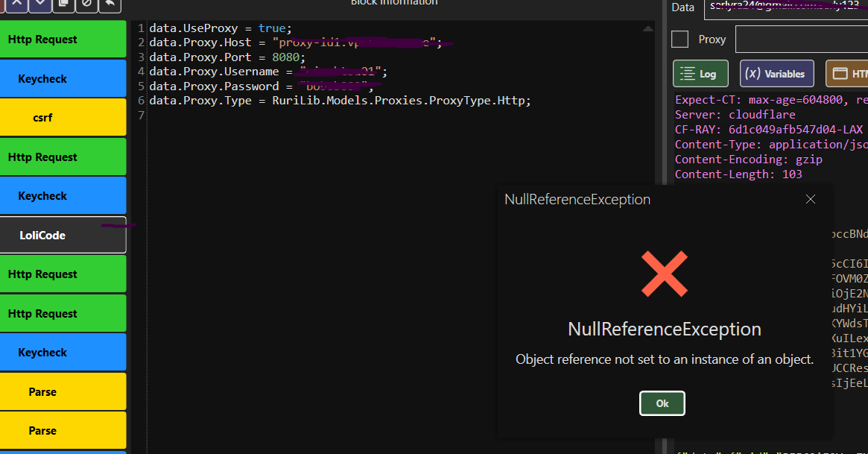Disable selected block via slashed-circle icon
Screen dimensions: 868x454
(87, 4)
